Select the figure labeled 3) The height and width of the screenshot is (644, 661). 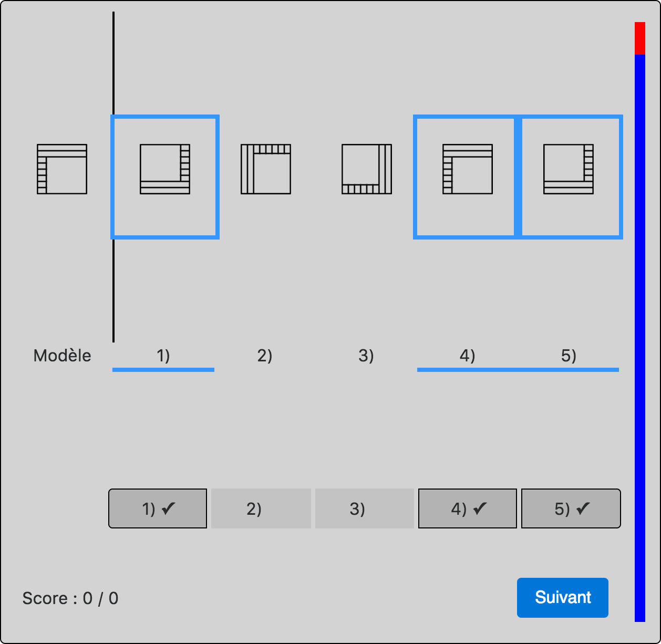click(x=366, y=168)
